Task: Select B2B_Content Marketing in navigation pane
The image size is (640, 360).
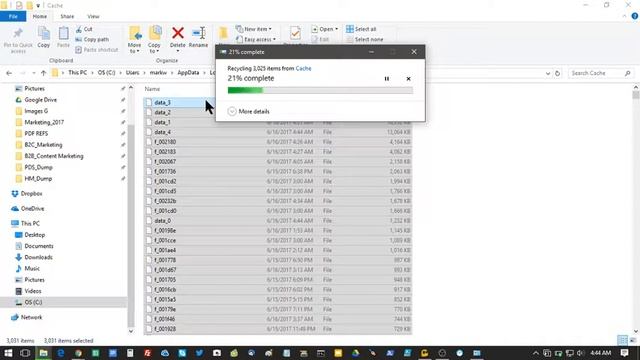Action: pyautogui.click(x=53, y=156)
